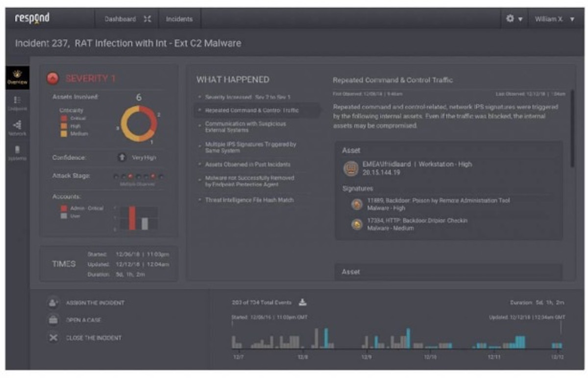Click the Very High confidence arrow icon
The height and width of the screenshot is (378, 588).
click(123, 158)
